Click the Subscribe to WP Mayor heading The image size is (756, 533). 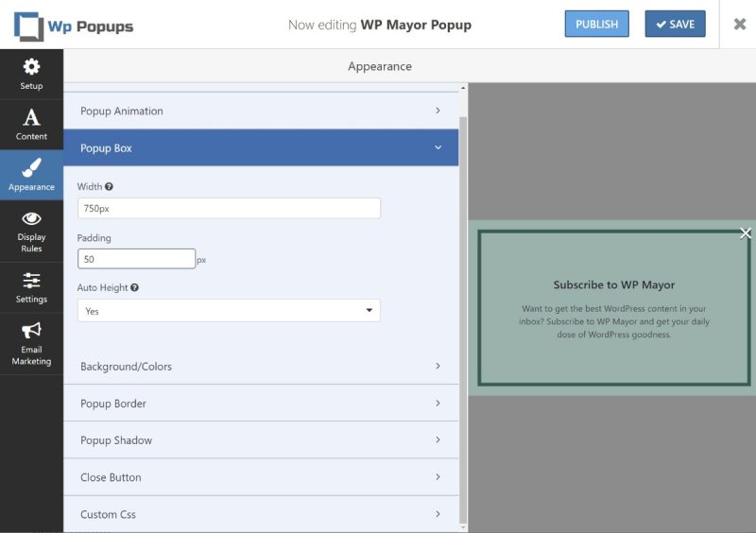tap(613, 285)
